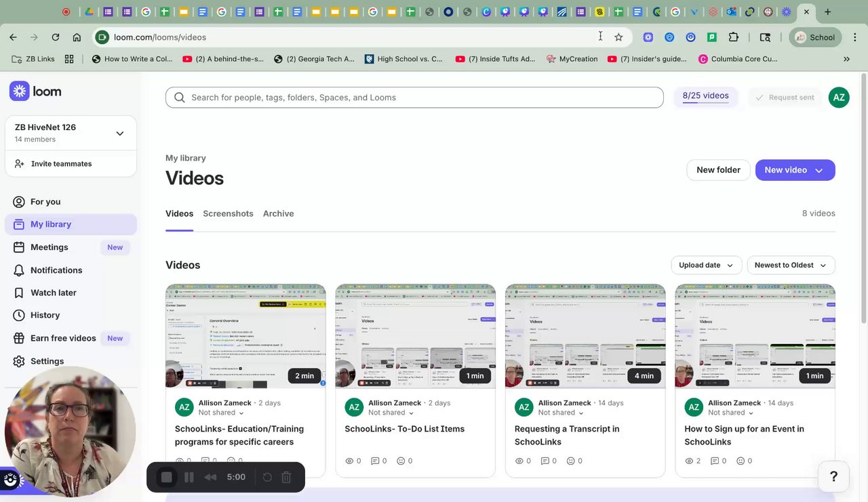This screenshot has width=868, height=502.
Task: Click the rewind icon in the recording bar
Action: click(x=211, y=477)
